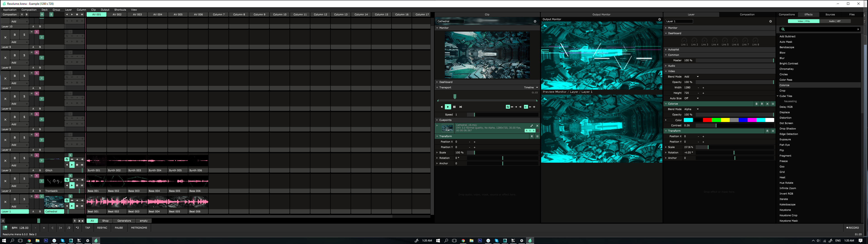Expand the Cuepoints section
Viewport: 868px width, 244px height.
point(437,120)
